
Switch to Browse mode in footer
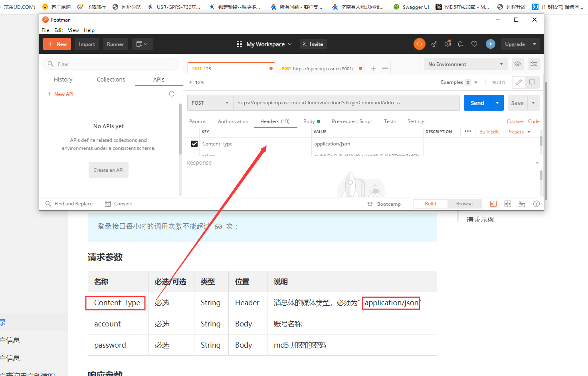point(464,204)
